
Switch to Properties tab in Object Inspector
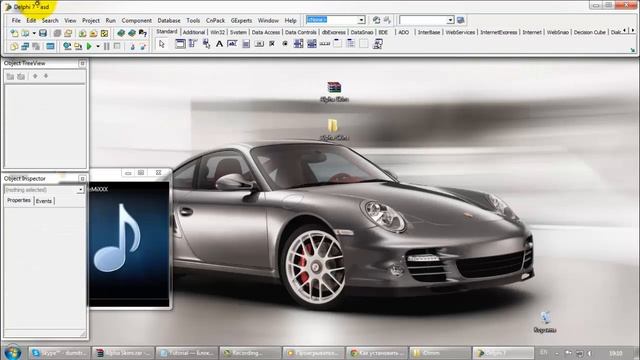[x=19, y=200]
